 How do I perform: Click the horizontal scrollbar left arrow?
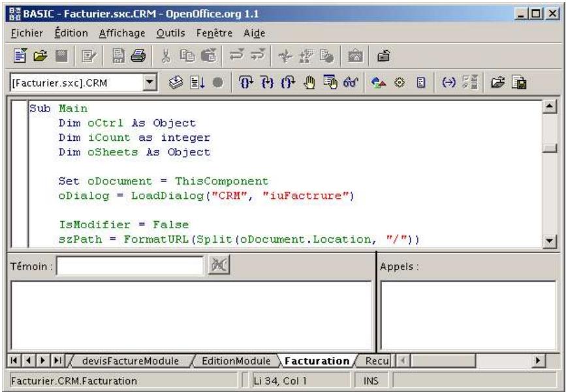coord(403,361)
